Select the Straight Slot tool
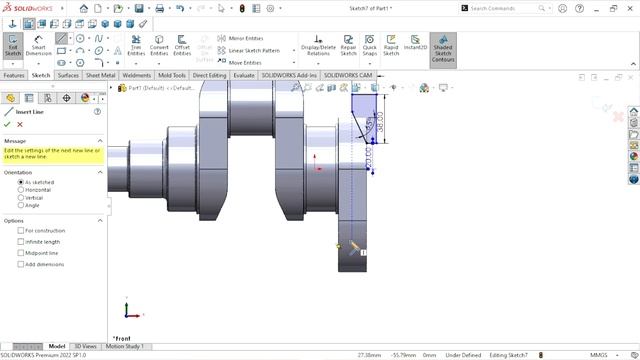 pos(61,63)
